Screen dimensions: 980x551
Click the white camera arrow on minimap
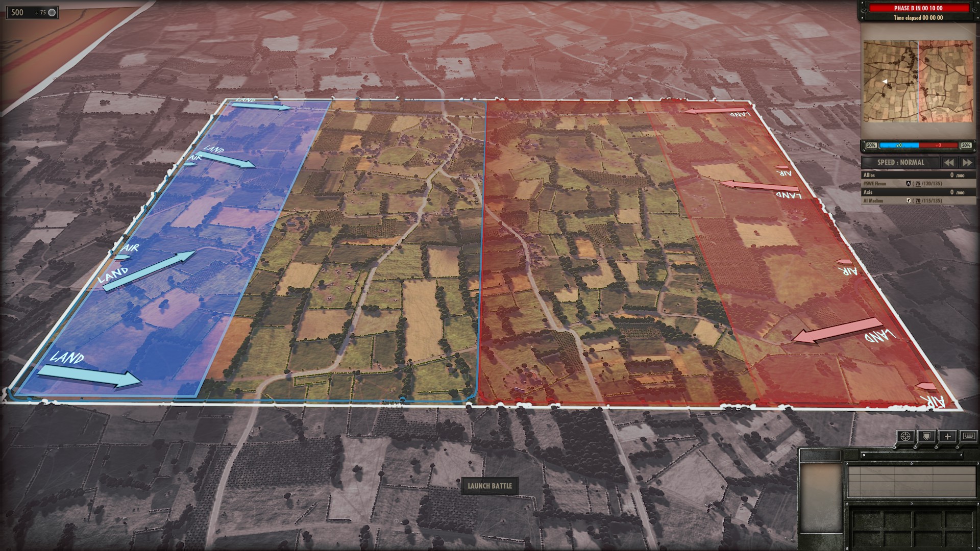tap(886, 81)
